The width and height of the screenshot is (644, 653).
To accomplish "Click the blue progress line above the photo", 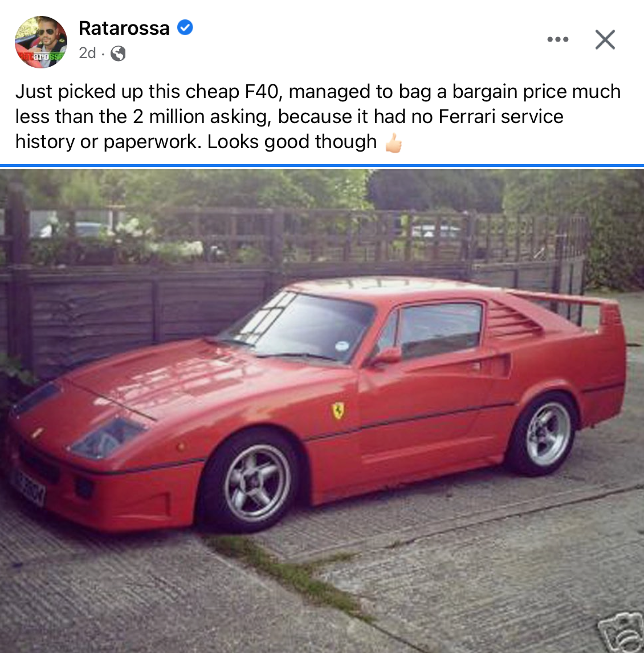I will click(x=322, y=166).
